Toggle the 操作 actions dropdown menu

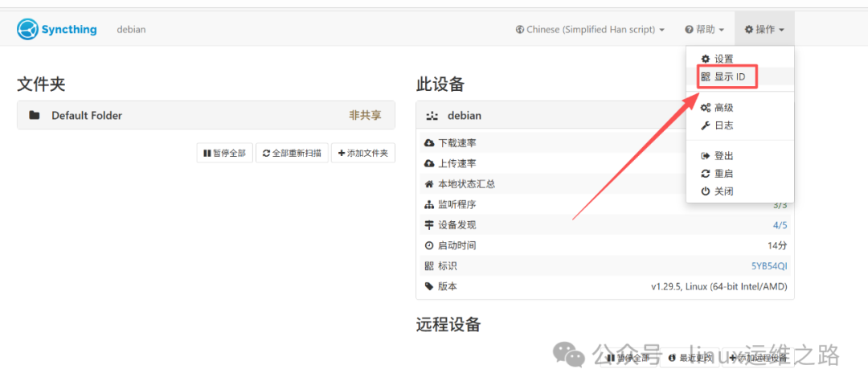click(x=764, y=30)
